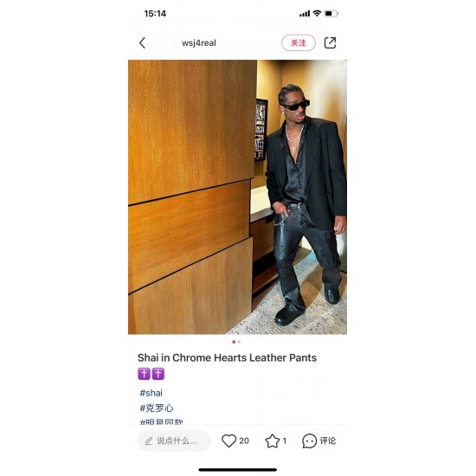476x476 pixels.
Task: Follow the user with the 关注 button
Action: (x=299, y=42)
